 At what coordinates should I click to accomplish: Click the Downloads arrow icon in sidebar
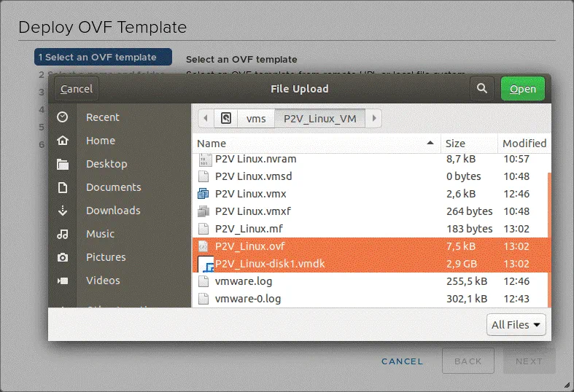[63, 211]
